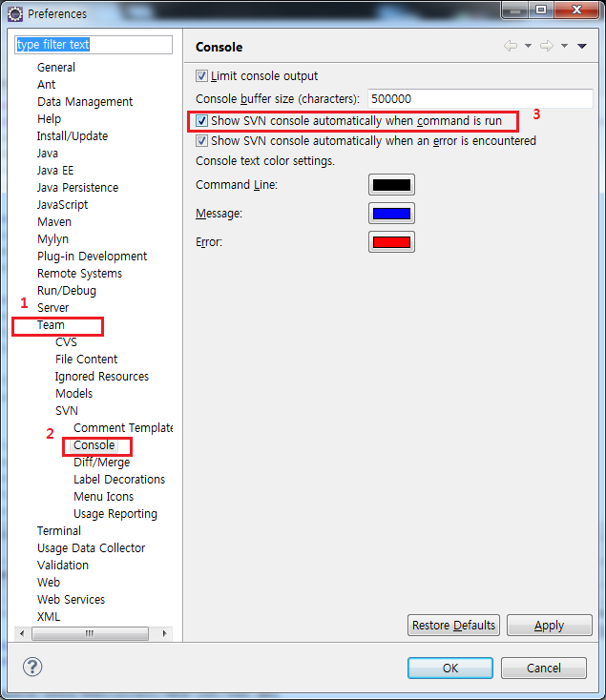Click the tree scroll left arrow

tap(22, 633)
